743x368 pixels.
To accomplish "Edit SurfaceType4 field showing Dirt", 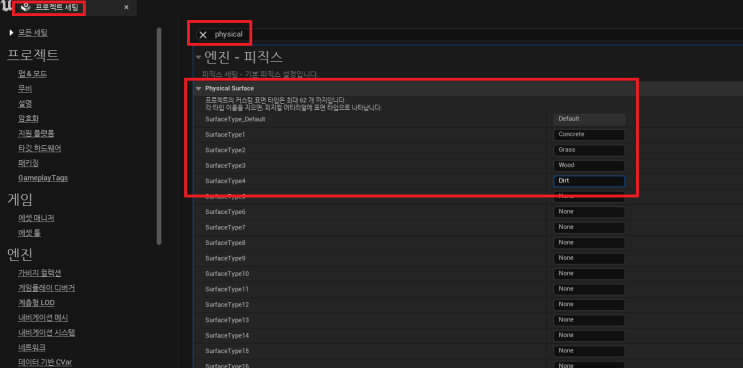I will pyautogui.click(x=589, y=181).
